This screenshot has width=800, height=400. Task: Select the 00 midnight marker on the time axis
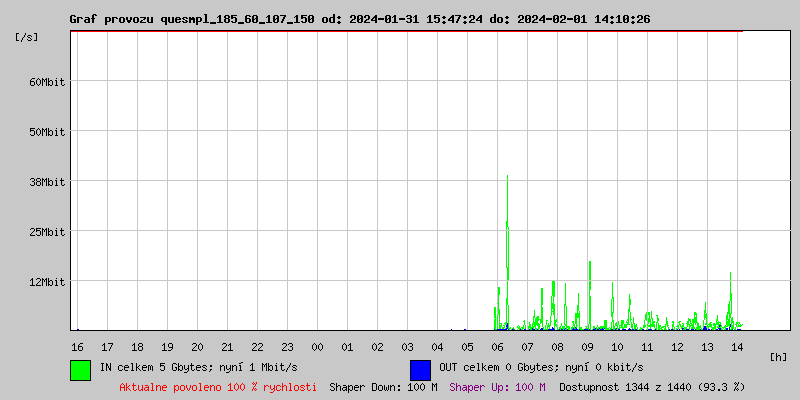tap(317, 346)
